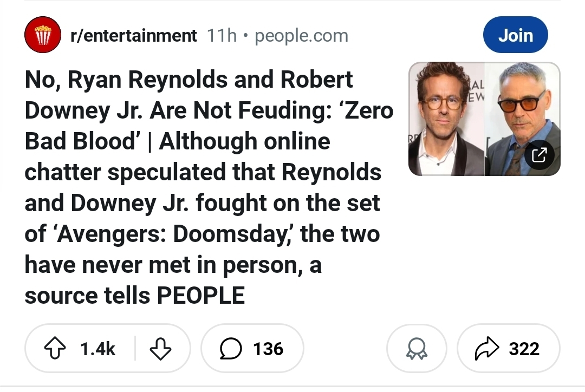Click the popcorn subreddit avatar icon

click(x=42, y=36)
